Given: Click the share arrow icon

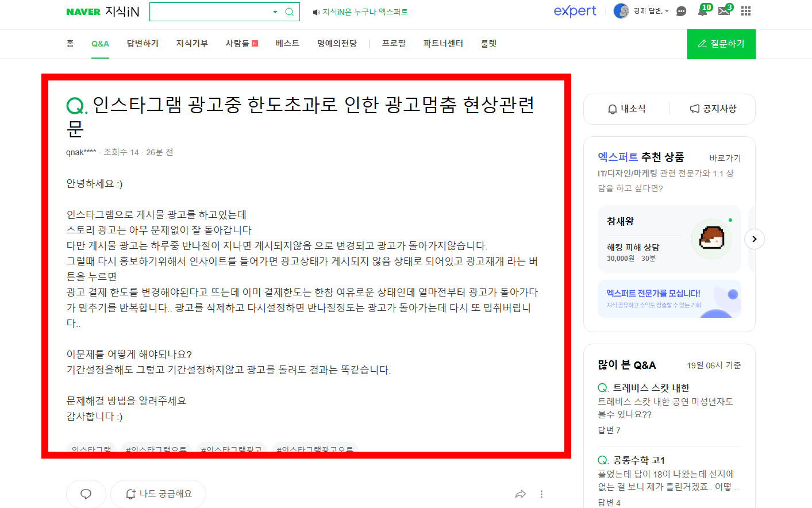Looking at the screenshot, I should point(521,494).
